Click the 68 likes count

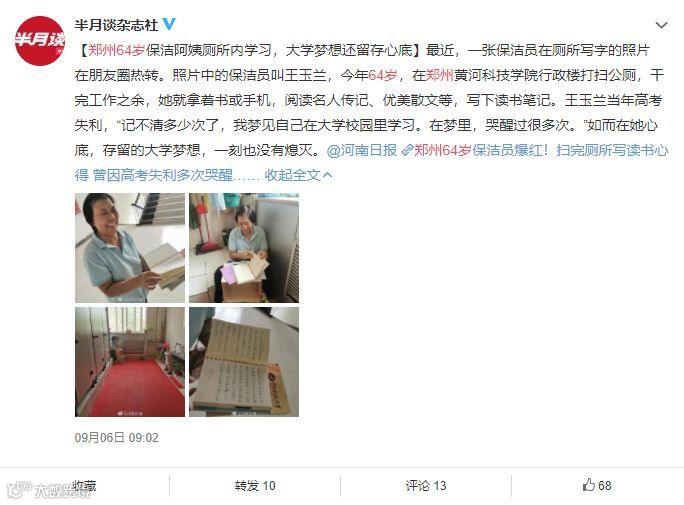605,485
